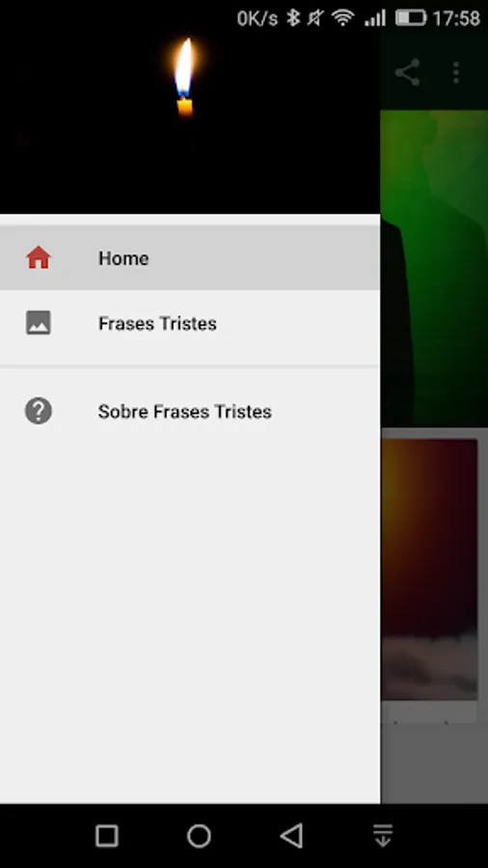Tap the Android home circle button

pyautogui.click(x=199, y=835)
